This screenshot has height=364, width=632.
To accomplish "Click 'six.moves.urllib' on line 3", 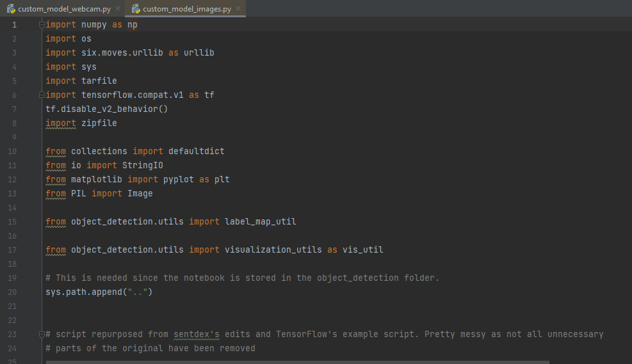I will click(122, 52).
